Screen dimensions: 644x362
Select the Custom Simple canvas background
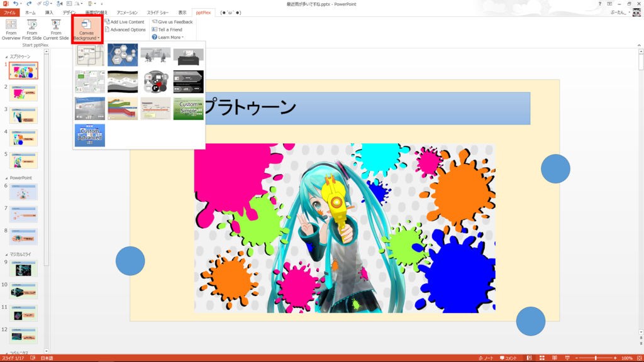pos(189,108)
